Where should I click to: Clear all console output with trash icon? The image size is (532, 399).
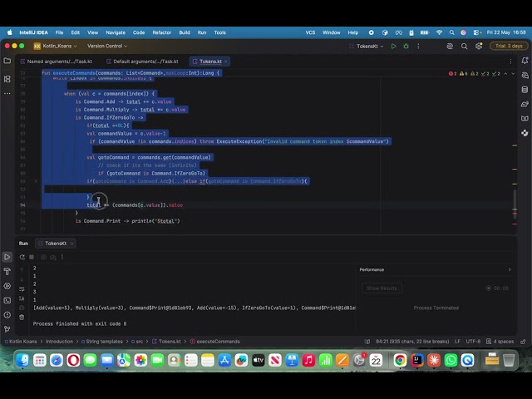click(x=22, y=318)
